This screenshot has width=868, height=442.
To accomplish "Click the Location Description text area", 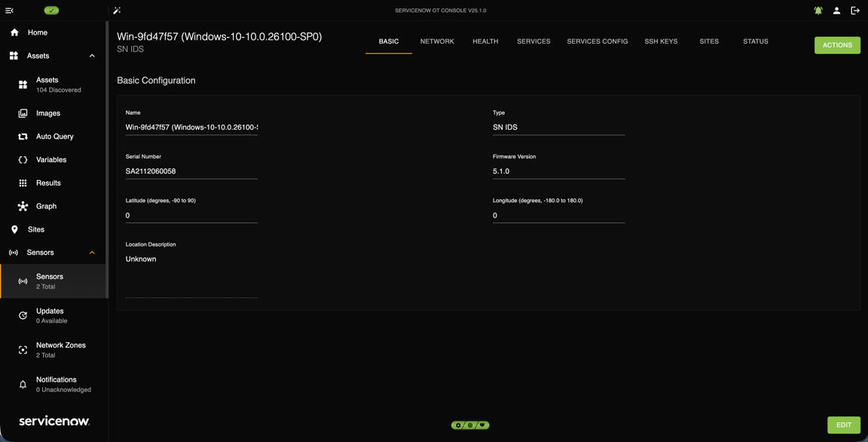I will [191, 275].
